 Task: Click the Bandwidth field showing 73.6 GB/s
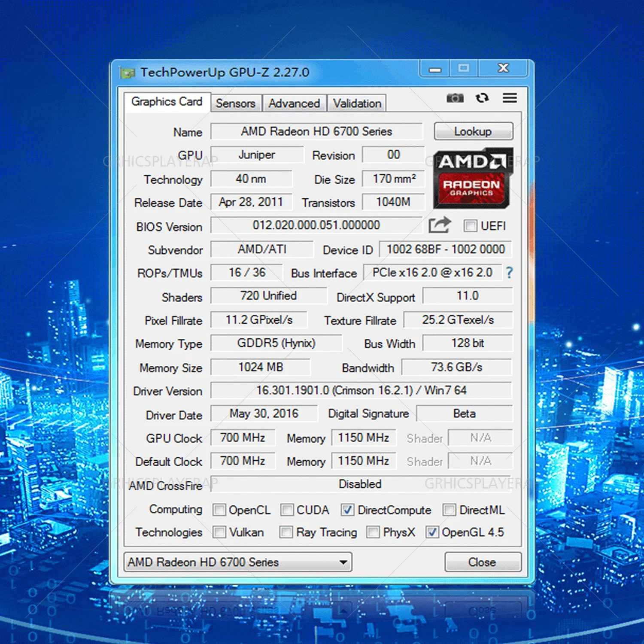point(457,367)
